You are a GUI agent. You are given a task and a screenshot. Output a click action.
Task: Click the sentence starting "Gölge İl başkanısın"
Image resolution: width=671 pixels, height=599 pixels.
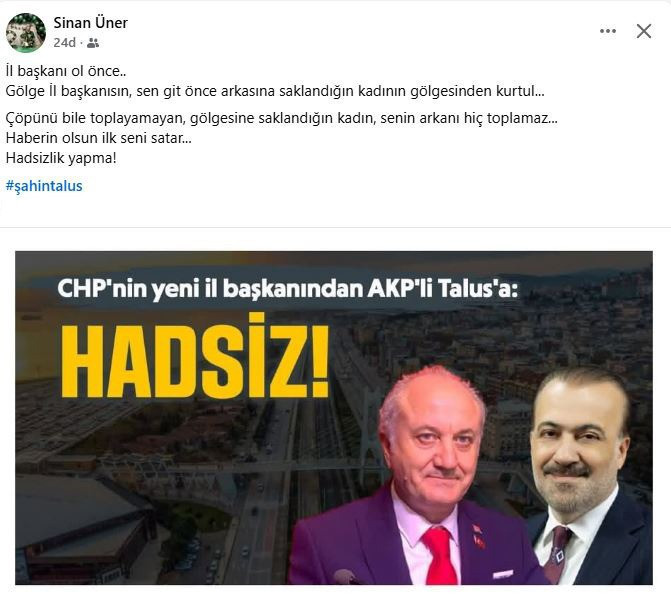[275, 91]
